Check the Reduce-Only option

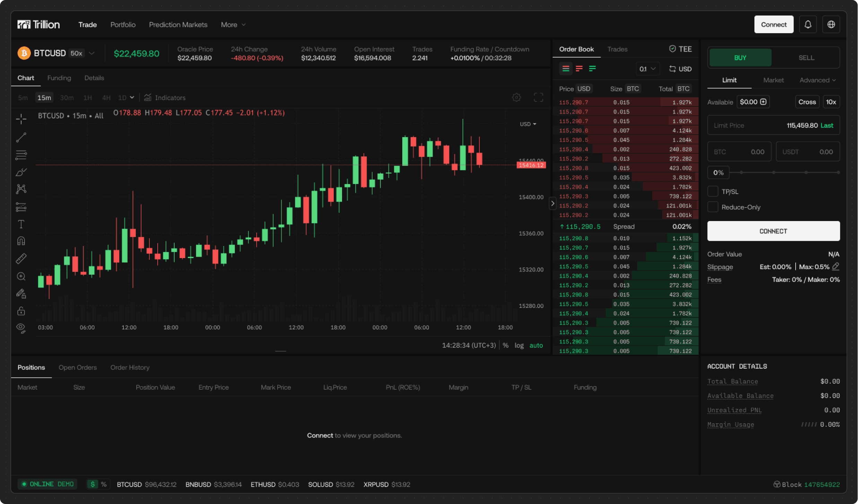tap(713, 207)
